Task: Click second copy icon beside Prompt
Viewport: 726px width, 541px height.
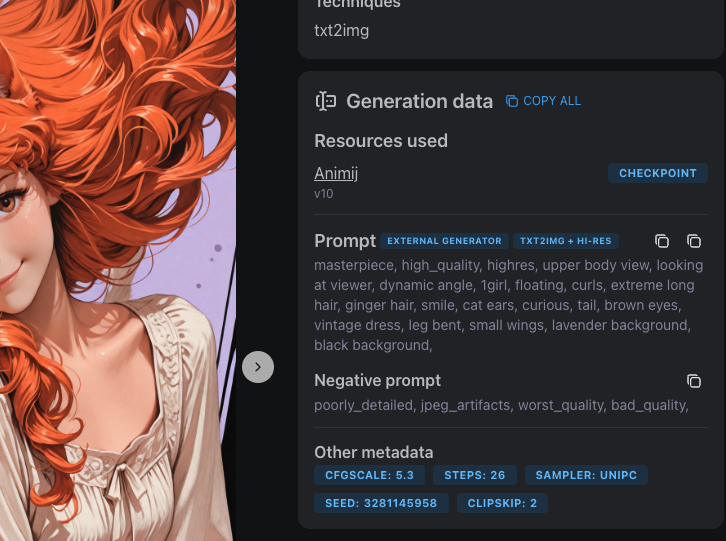Action: coord(694,241)
